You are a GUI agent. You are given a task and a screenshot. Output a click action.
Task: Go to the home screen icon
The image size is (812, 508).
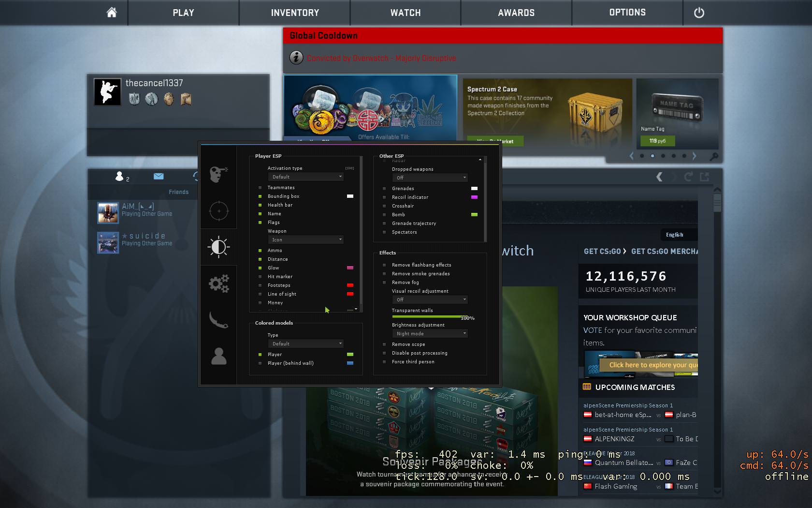(112, 13)
